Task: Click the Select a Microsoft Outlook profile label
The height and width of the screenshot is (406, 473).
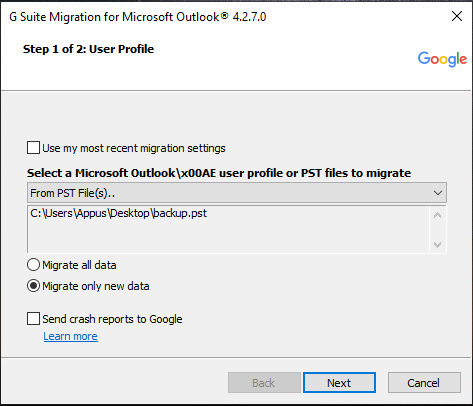Action: pos(219,173)
